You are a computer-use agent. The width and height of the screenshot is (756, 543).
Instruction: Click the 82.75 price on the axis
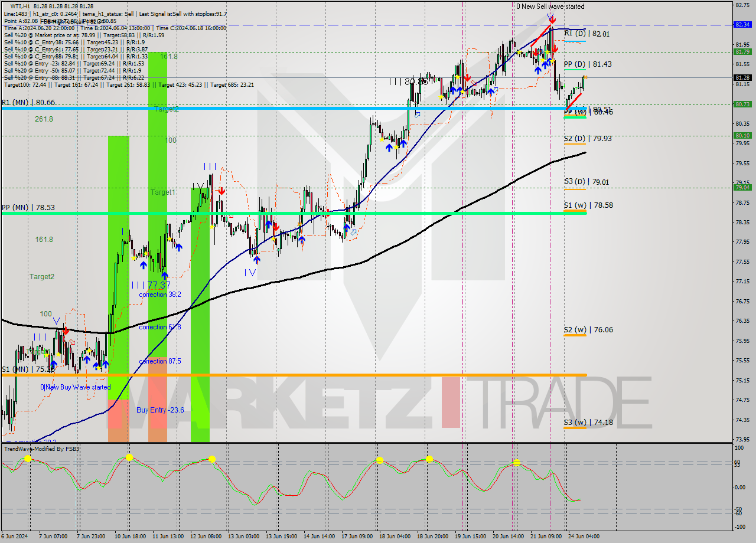[742, 5]
